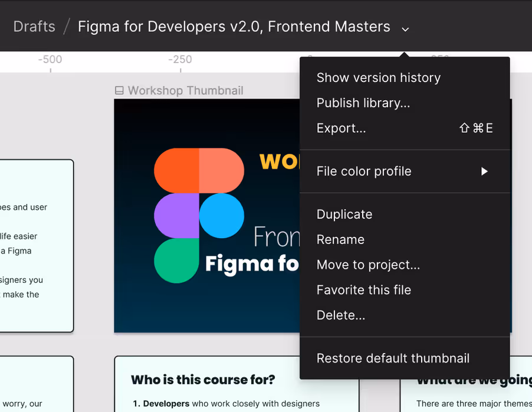The image size is (532, 412).
Task: Click the -250 ruler mark
Action: (180, 60)
